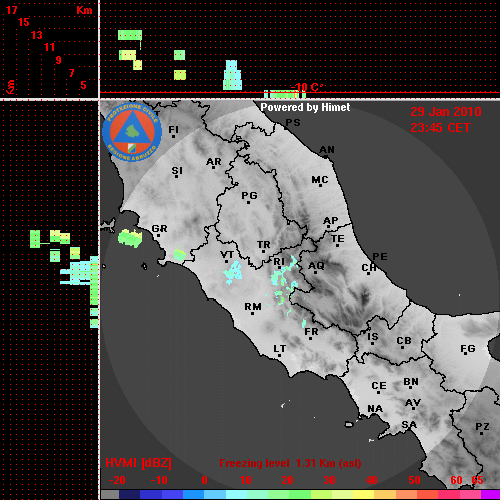Click the 50 value on the dBZ scale
Image resolution: width=500 pixels, height=500 pixels.
[414, 480]
